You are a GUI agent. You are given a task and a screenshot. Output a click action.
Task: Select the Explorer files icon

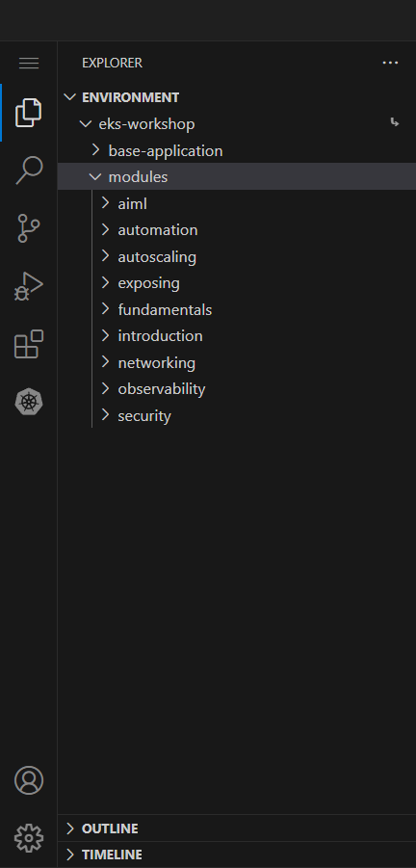coord(29,113)
